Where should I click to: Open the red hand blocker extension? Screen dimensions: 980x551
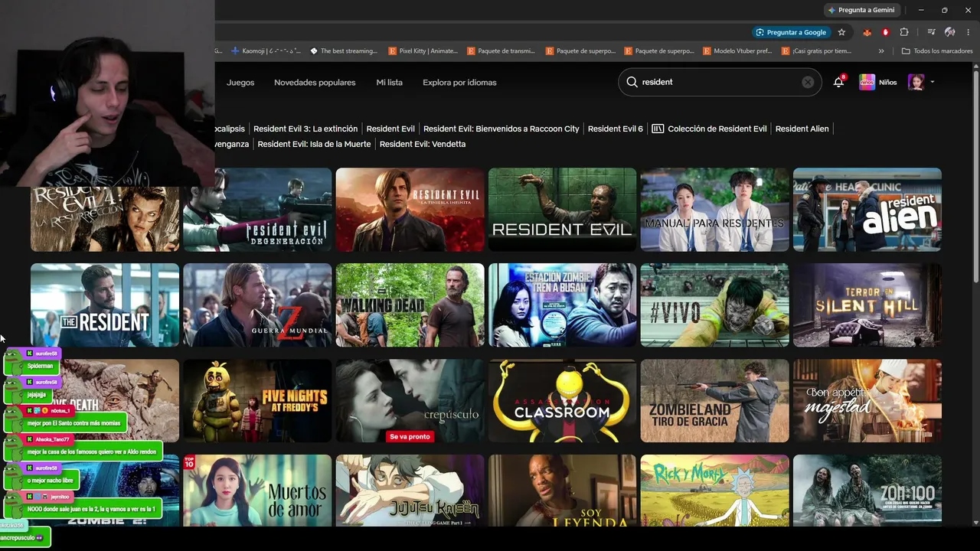886,32
